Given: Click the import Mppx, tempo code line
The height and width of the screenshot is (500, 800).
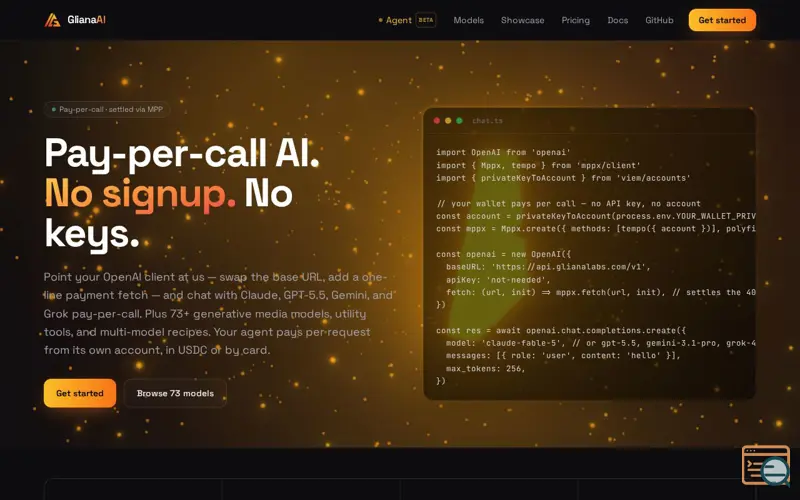Looking at the screenshot, I should point(538,165).
